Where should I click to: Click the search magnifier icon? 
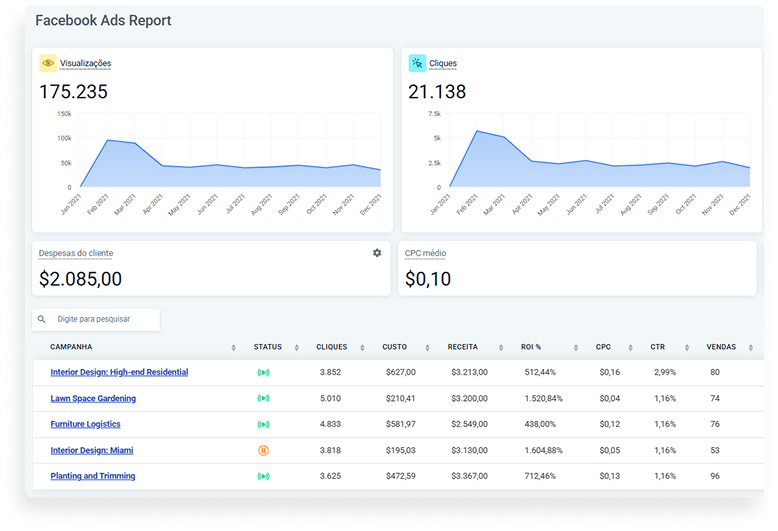coord(42,320)
